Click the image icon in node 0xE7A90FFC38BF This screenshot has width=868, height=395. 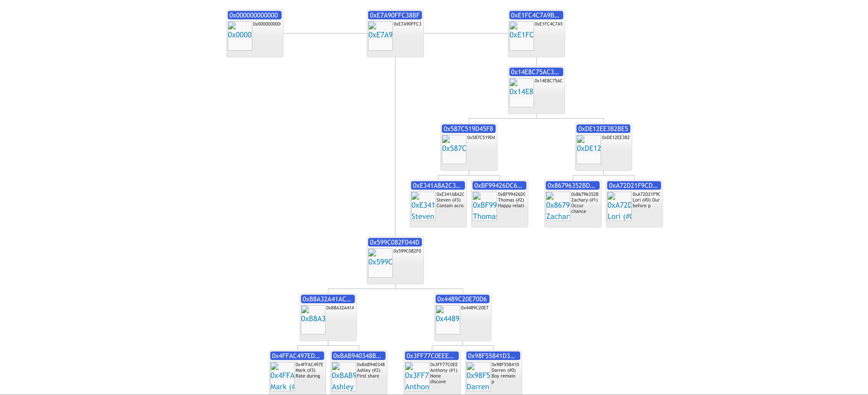(x=372, y=26)
